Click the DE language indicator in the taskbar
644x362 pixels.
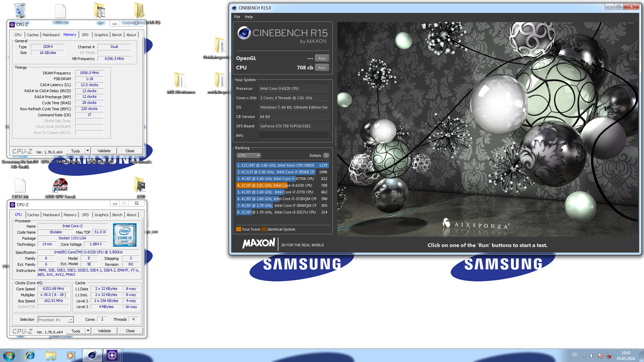point(575,355)
